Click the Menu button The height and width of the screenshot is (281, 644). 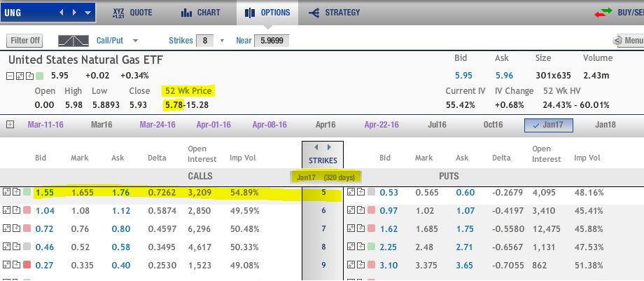pyautogui.click(x=630, y=41)
